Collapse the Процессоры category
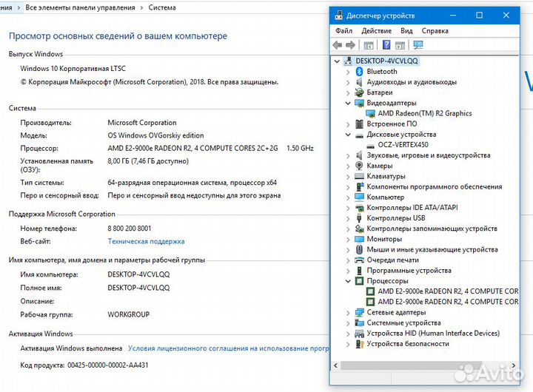Viewport: 533px width, 392px height. click(348, 281)
